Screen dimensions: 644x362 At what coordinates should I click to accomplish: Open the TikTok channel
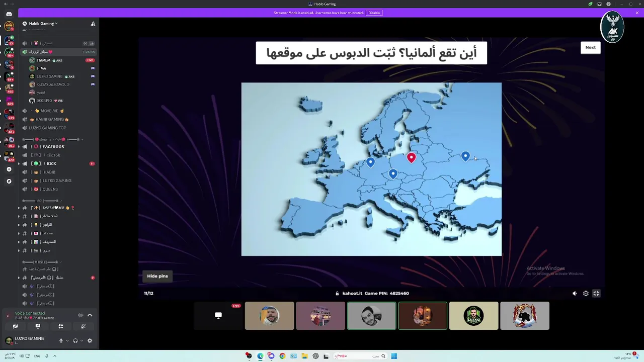[58, 155]
